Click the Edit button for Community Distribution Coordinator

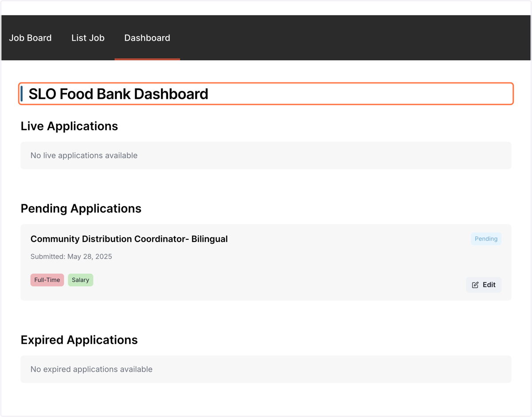point(484,285)
